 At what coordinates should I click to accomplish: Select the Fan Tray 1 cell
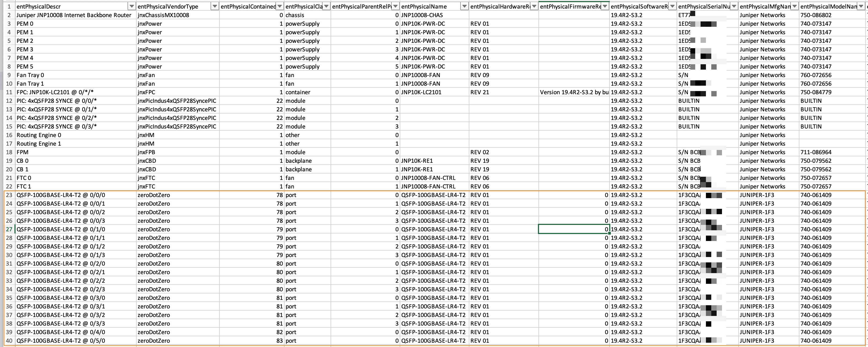[x=76, y=84]
